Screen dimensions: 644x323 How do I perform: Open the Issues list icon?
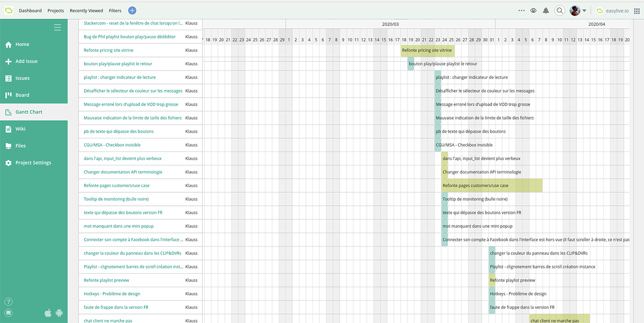pyautogui.click(x=9, y=78)
